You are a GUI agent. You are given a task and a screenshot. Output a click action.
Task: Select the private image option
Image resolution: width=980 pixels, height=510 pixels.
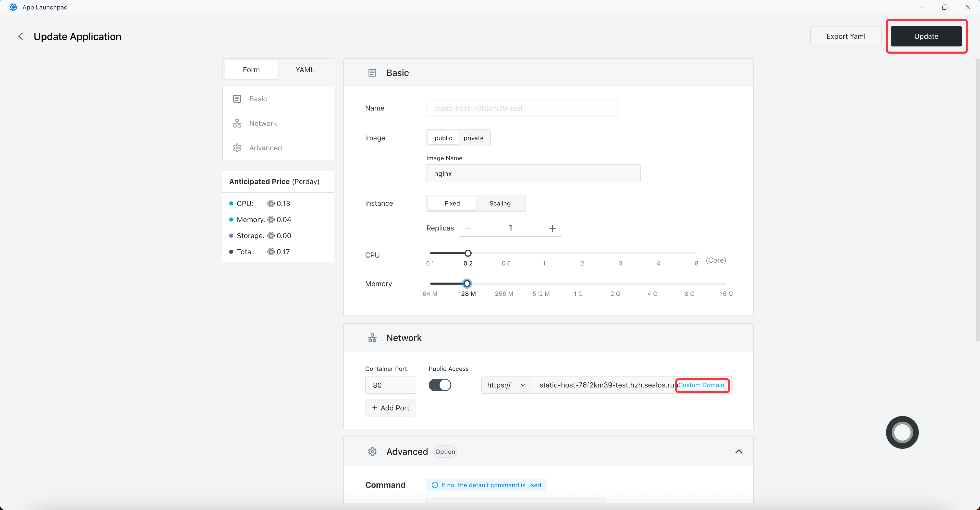click(473, 138)
